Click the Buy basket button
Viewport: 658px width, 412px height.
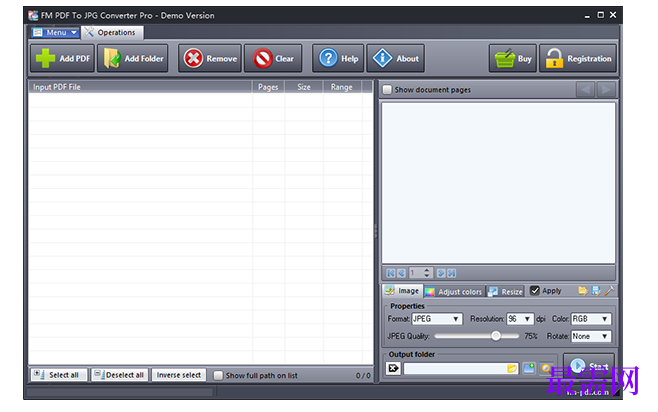click(513, 58)
